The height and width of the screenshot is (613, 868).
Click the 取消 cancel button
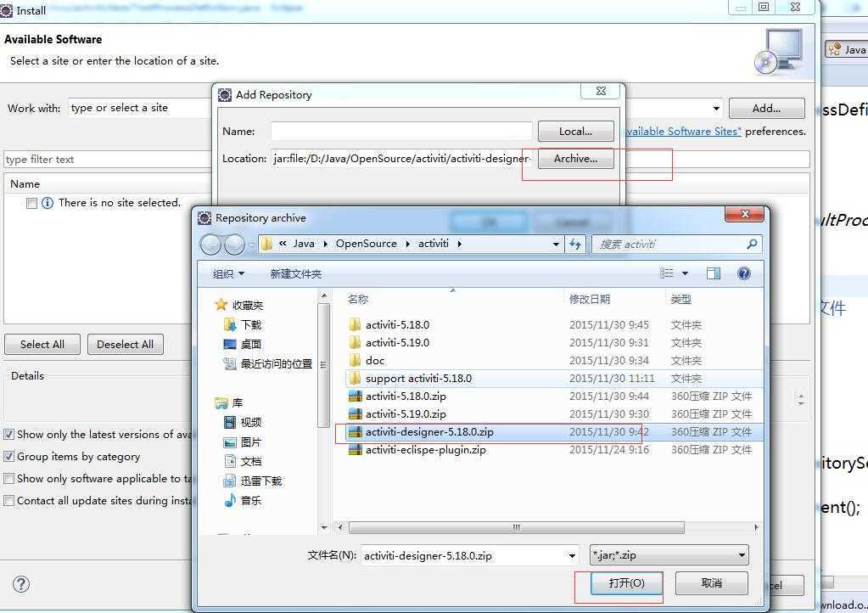coord(711,583)
